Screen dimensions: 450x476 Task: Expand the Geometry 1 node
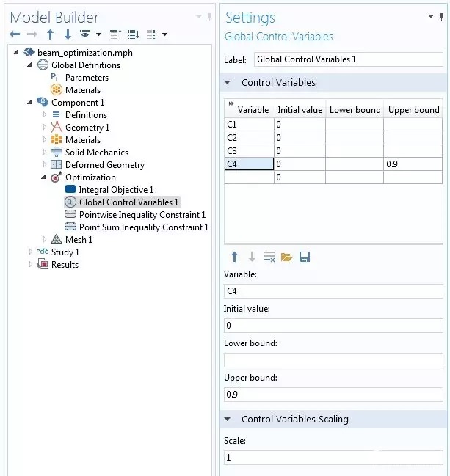[44, 127]
